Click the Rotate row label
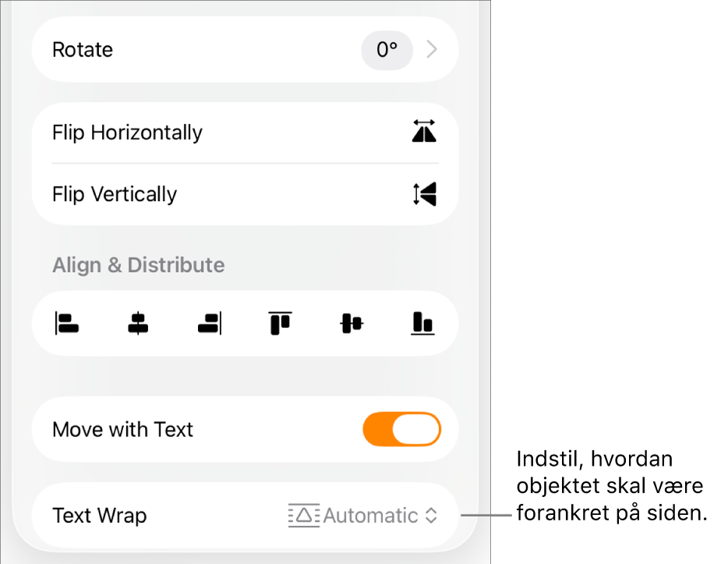 pos(83,50)
